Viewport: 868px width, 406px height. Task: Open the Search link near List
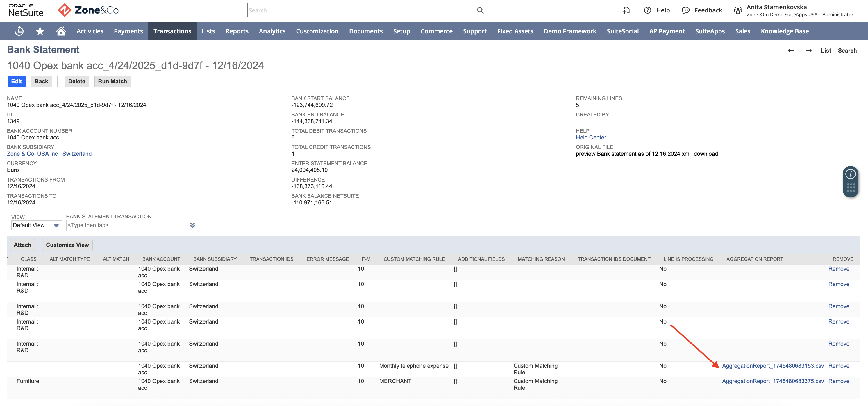click(x=847, y=51)
